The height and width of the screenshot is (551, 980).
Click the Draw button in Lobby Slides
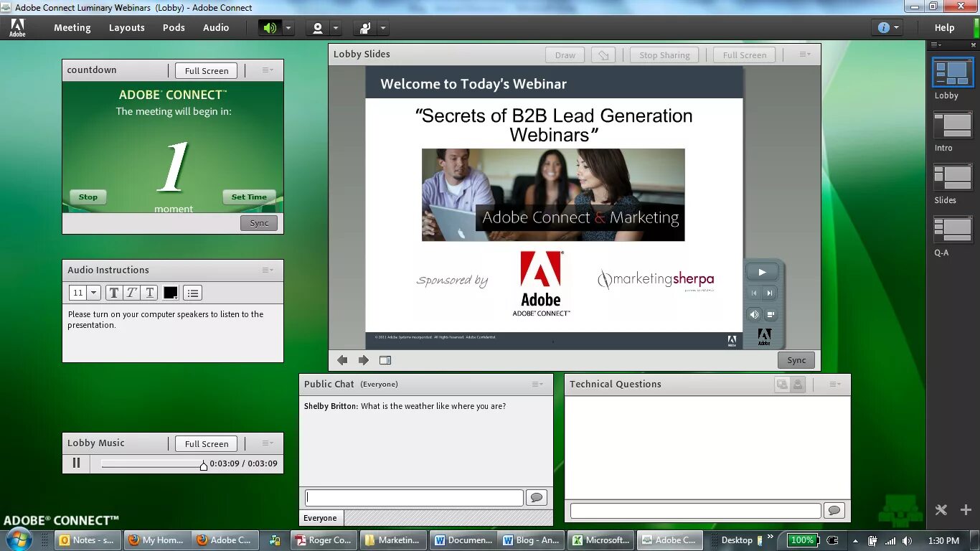[565, 55]
